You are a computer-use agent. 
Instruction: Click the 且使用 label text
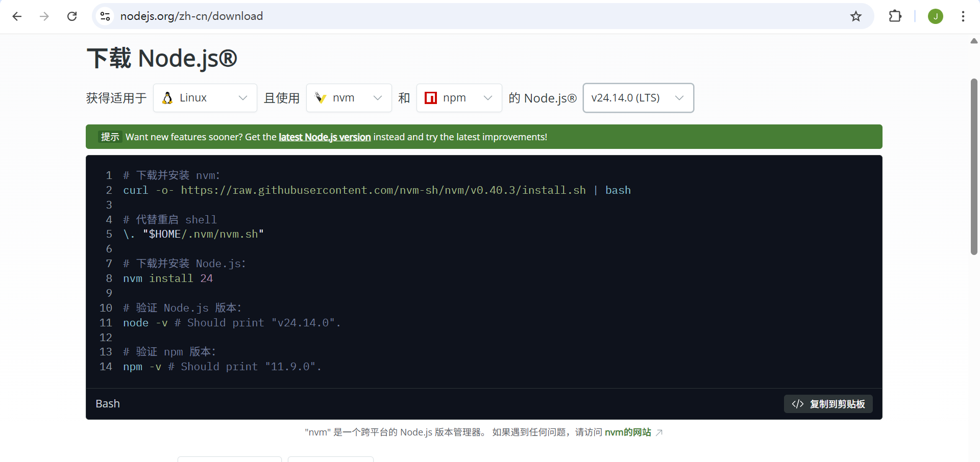tap(282, 98)
